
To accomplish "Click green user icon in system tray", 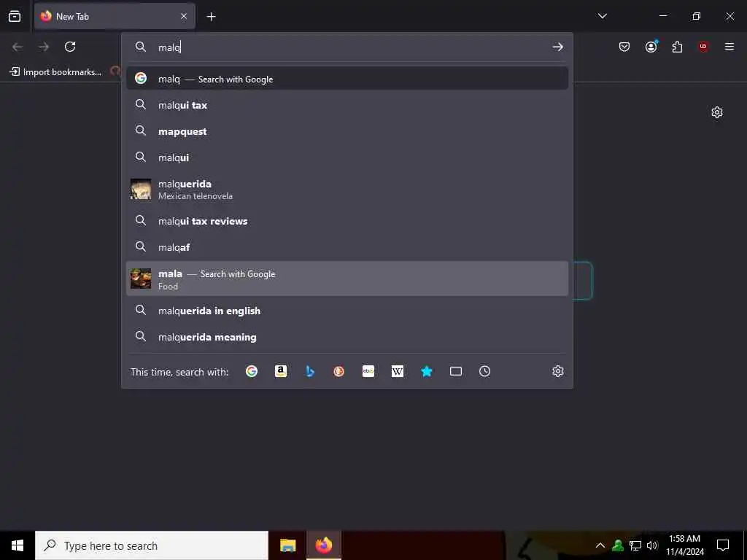I will click(x=618, y=545).
